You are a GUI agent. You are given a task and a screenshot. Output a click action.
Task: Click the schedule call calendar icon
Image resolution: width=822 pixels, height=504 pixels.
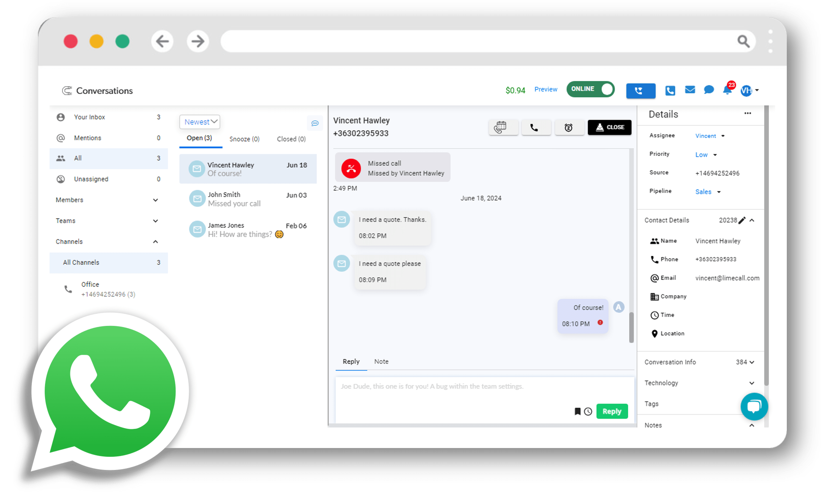tap(503, 127)
